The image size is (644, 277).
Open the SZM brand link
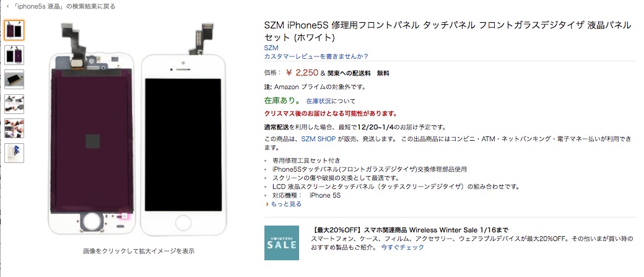(271, 48)
